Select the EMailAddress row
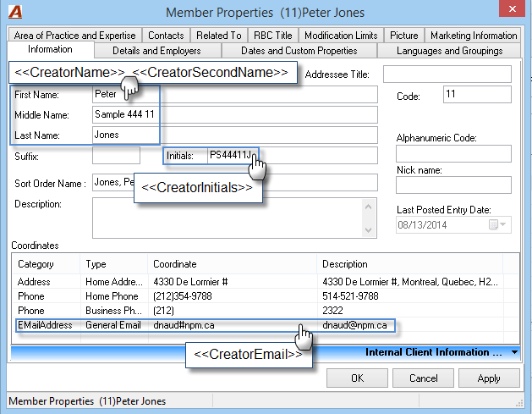The height and width of the screenshot is (414, 532). click(266, 325)
